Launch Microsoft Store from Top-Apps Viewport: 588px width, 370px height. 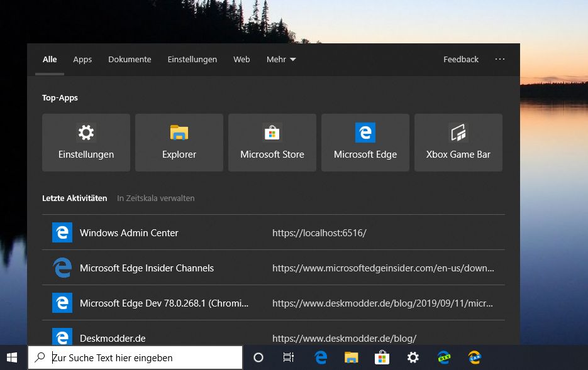(272, 143)
